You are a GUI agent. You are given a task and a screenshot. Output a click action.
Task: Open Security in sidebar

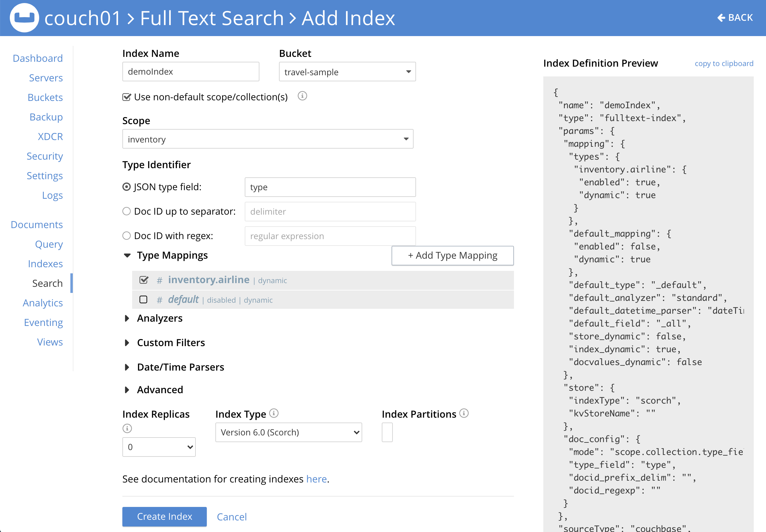(x=45, y=156)
